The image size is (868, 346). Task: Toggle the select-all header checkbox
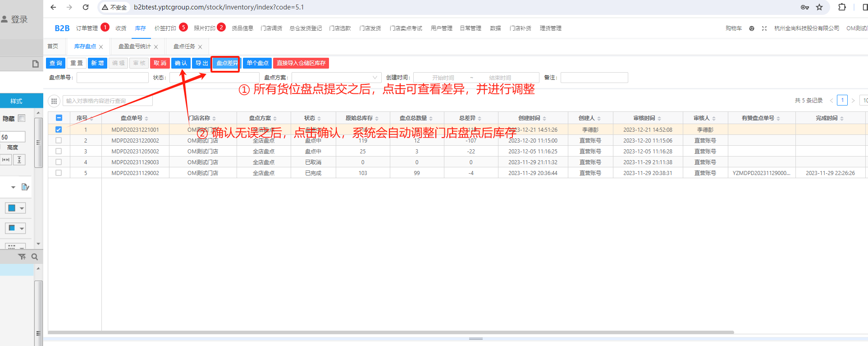coord(59,118)
